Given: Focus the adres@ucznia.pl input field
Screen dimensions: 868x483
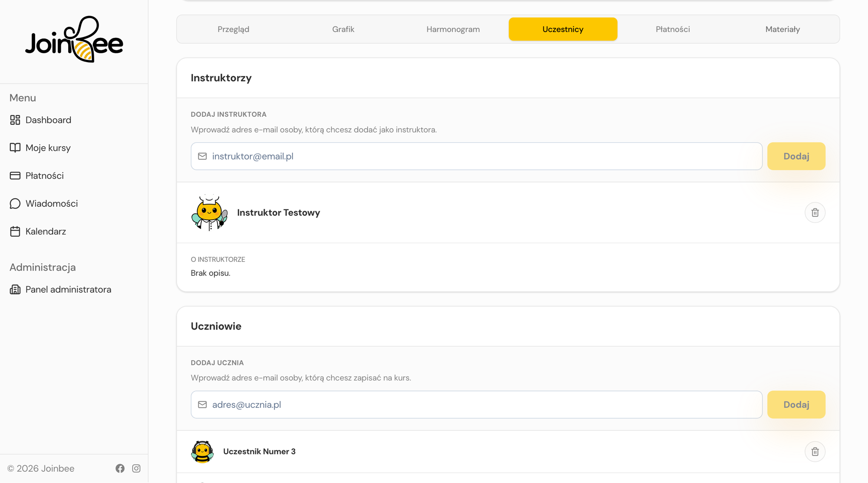Looking at the screenshot, I should (x=477, y=404).
